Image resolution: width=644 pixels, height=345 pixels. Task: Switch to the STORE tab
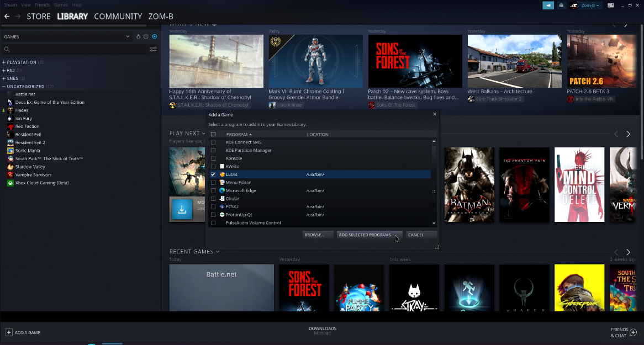[x=39, y=17]
